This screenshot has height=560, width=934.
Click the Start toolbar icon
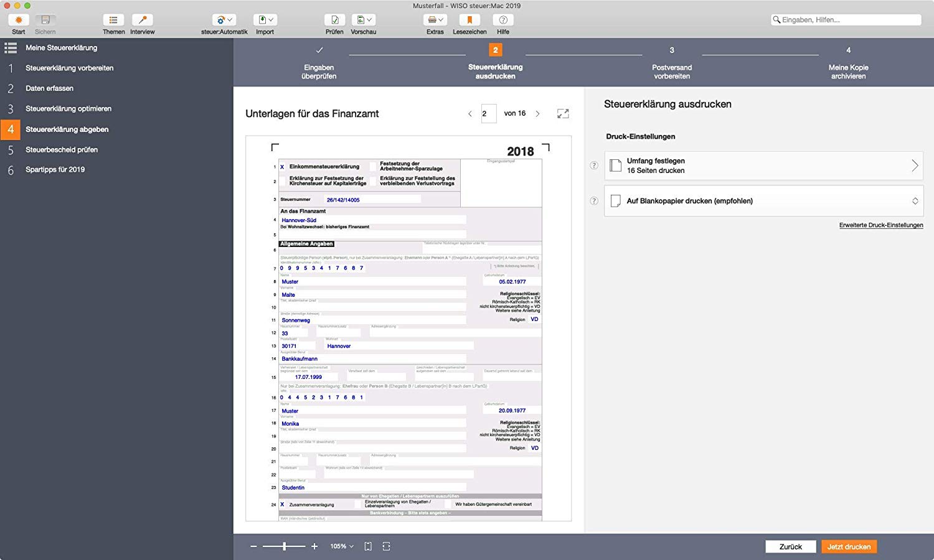pos(19,20)
